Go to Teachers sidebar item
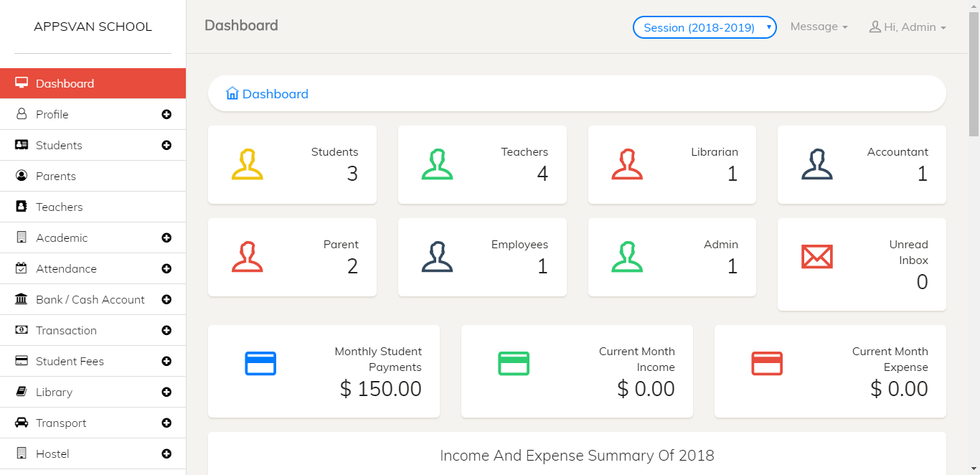Viewport: 980px width, 475px height. (60, 207)
